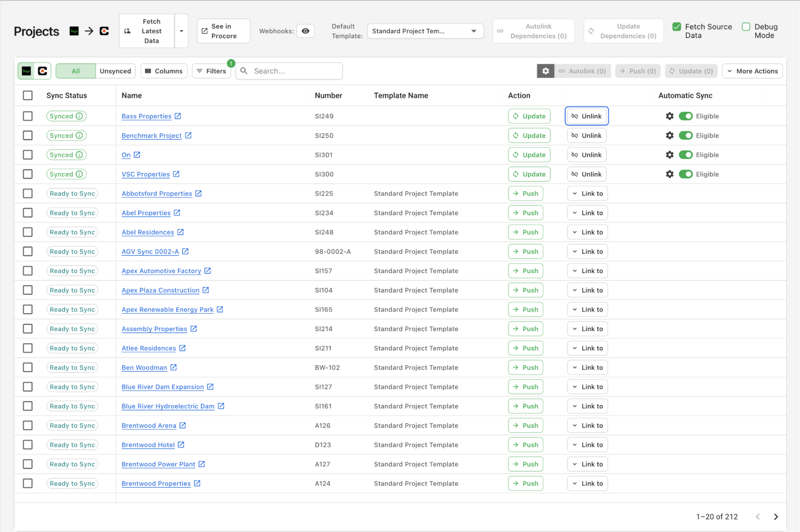Switch to the Unsynced tab
Image resolution: width=800 pixels, height=532 pixels.
point(115,71)
